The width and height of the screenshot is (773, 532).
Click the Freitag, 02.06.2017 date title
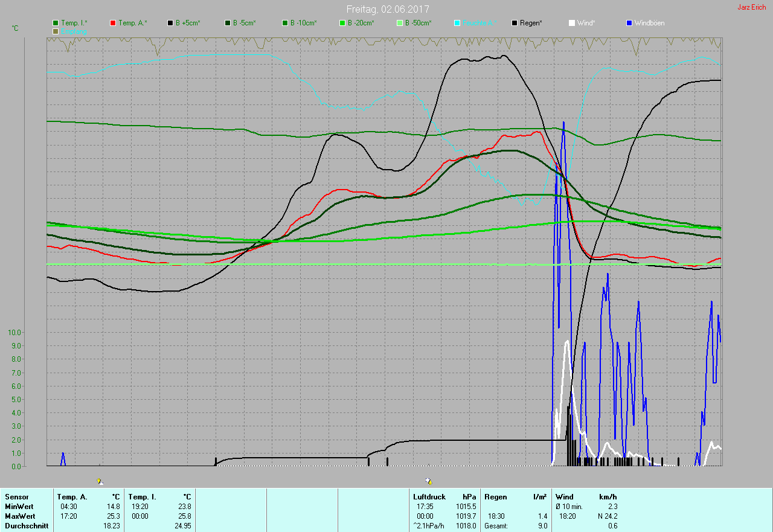point(387,10)
